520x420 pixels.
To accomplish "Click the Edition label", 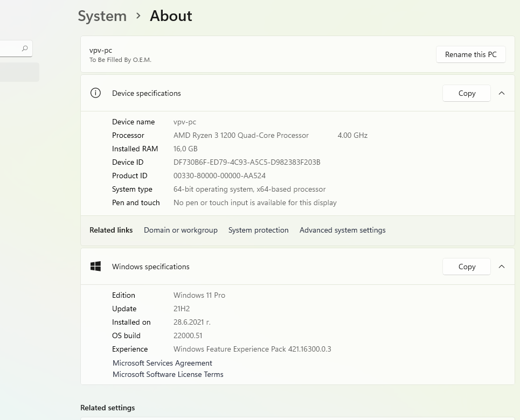I will [x=123, y=296].
